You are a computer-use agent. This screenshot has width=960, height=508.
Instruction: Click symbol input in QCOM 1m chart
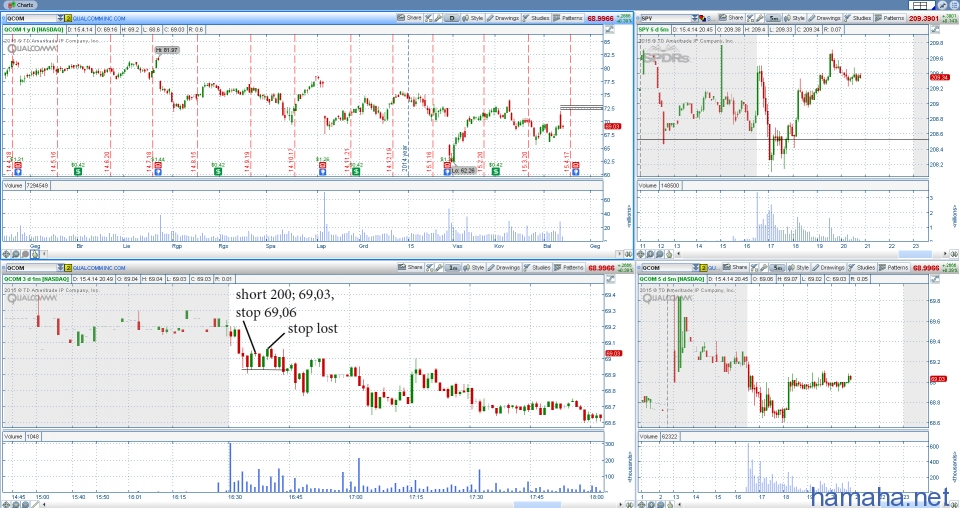[x=30, y=268]
